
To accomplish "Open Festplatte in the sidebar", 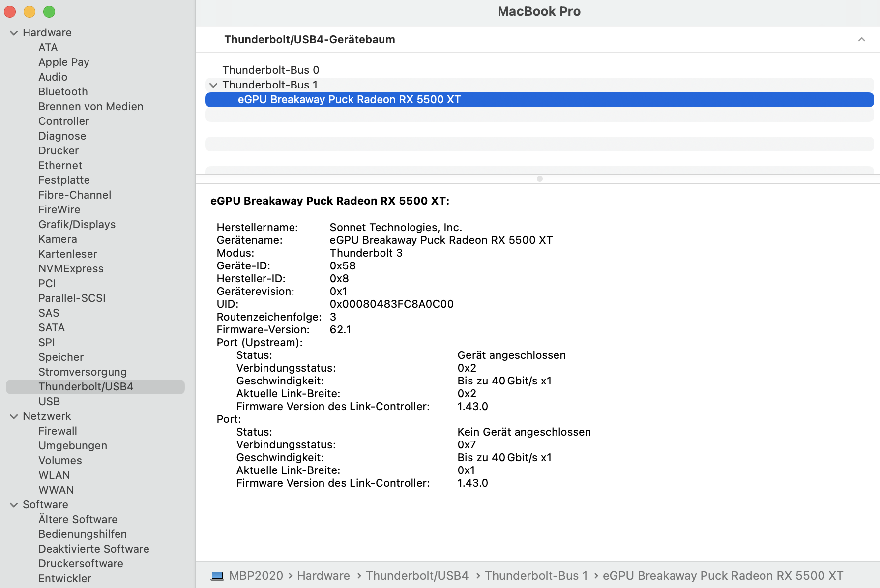I will click(64, 180).
